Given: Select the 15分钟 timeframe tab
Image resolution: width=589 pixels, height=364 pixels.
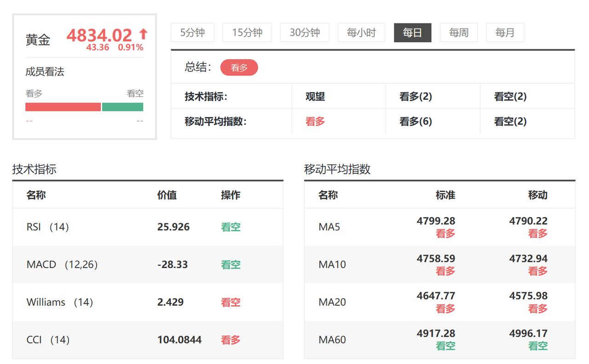Looking at the screenshot, I should click(247, 32).
